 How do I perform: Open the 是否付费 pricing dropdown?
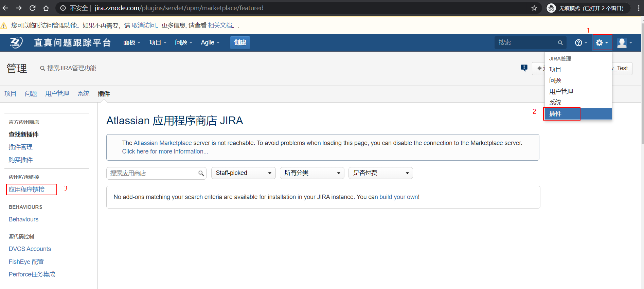(x=381, y=173)
